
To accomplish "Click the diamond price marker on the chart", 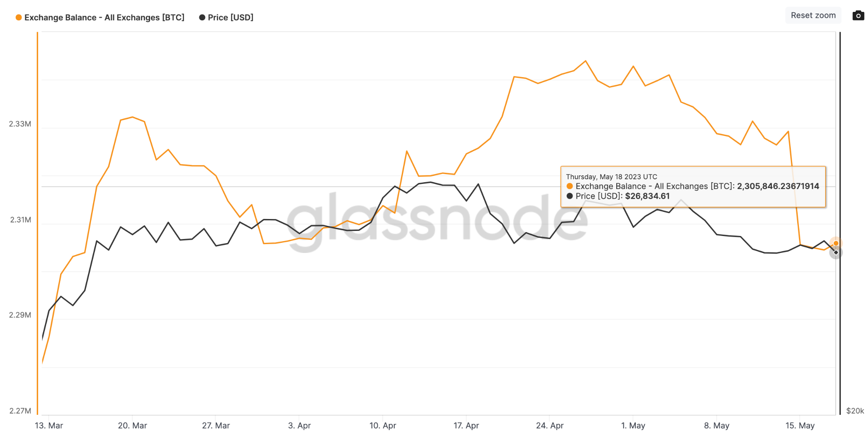I will (x=835, y=253).
